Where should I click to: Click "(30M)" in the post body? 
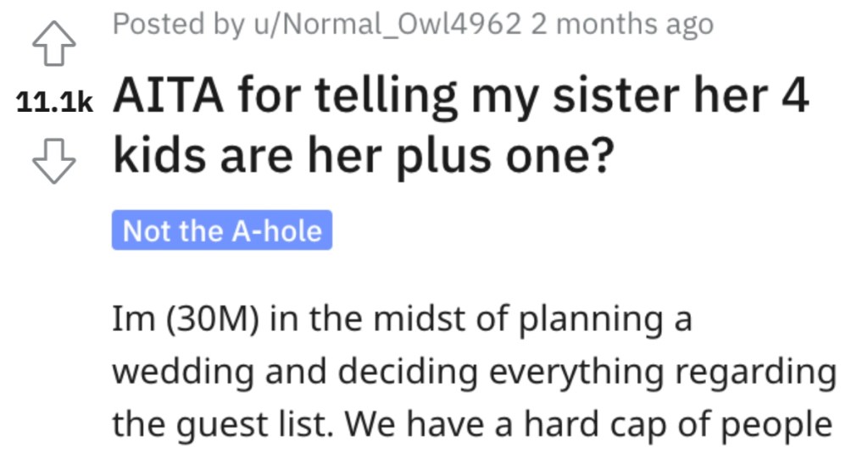click(212, 320)
